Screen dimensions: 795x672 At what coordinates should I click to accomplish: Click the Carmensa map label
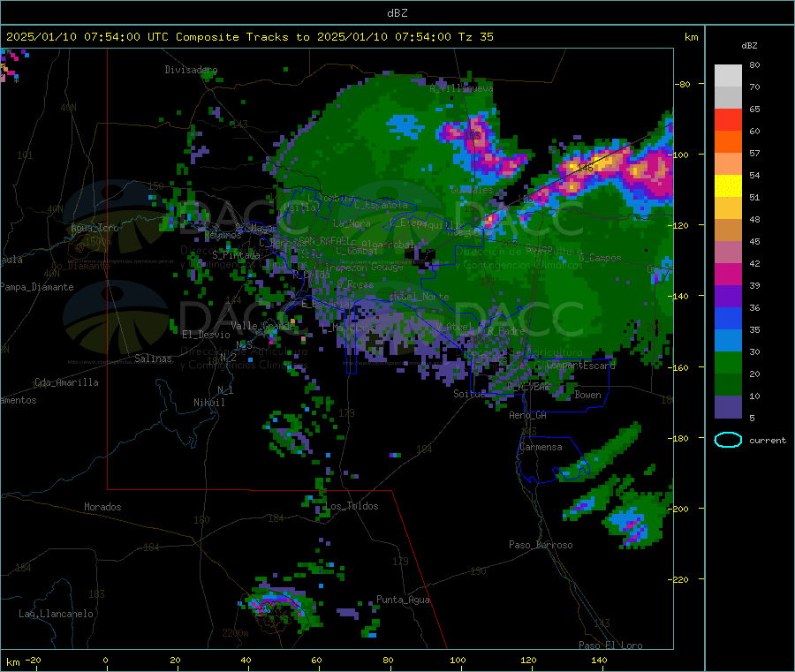coord(541,448)
